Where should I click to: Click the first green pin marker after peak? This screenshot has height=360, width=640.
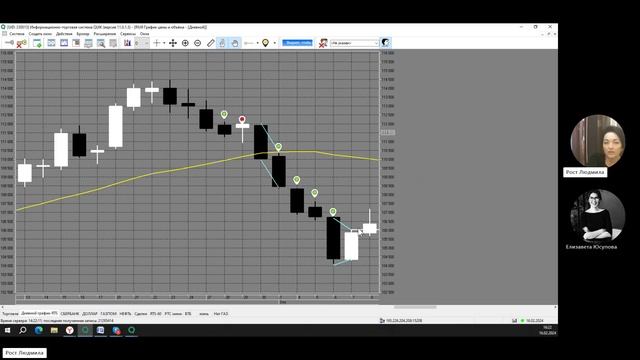pos(224,115)
